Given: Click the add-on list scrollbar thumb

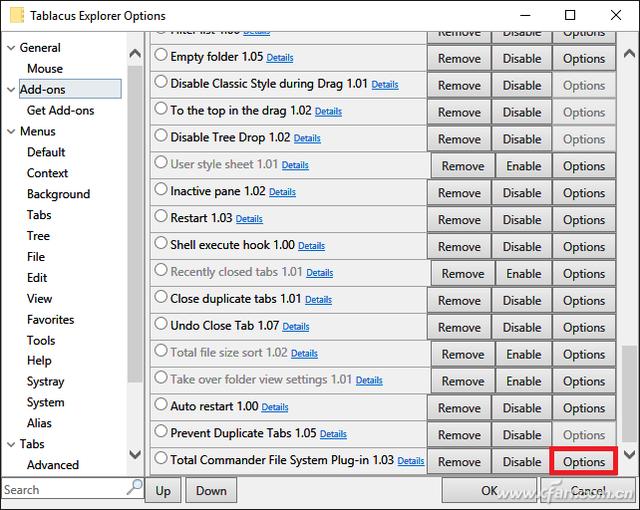Looking at the screenshot, I should point(629,393).
